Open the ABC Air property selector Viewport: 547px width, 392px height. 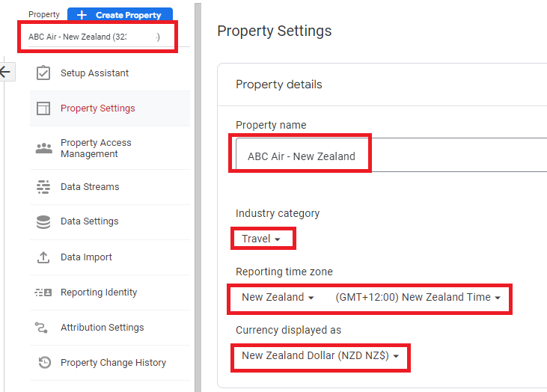point(96,37)
